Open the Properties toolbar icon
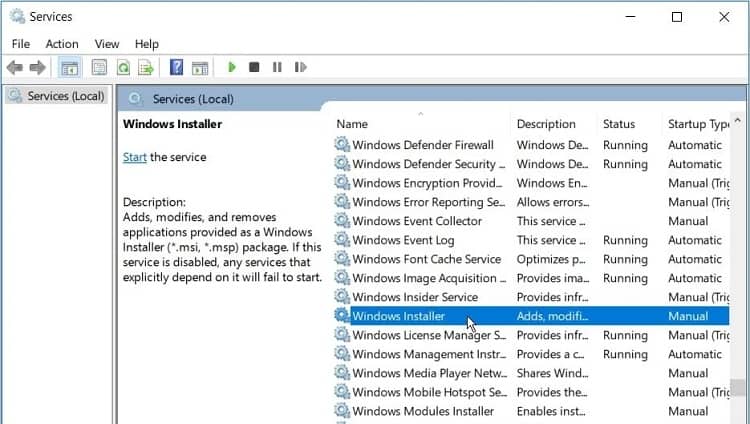This screenshot has height=424, width=750. tap(99, 67)
